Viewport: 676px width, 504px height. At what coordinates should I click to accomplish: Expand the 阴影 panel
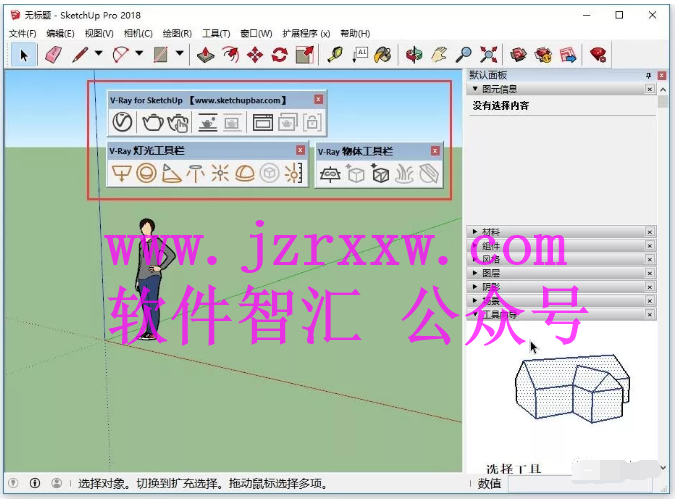click(x=475, y=287)
